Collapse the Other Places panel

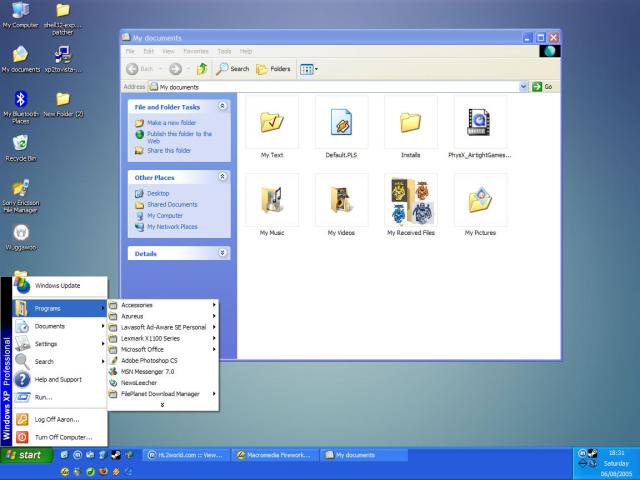point(222,177)
